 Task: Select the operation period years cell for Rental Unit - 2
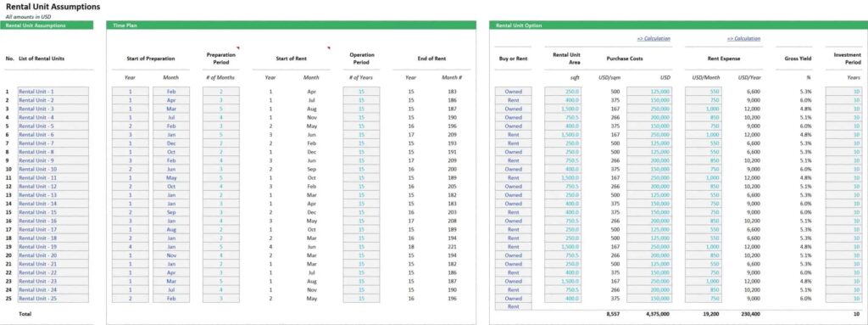coord(361,100)
